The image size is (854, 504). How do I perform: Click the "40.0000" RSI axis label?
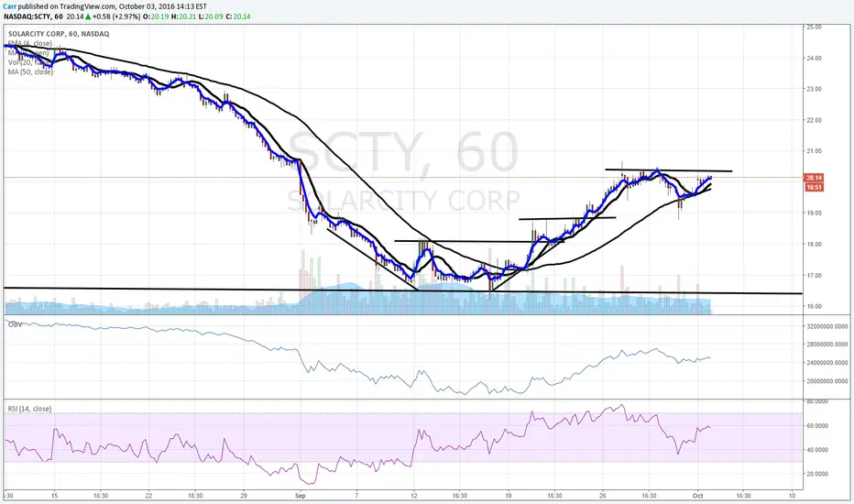click(x=817, y=450)
